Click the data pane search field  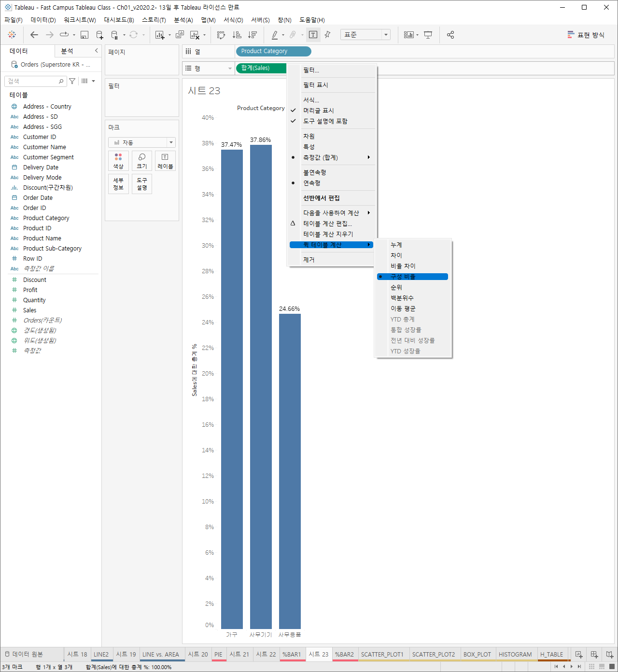pyautogui.click(x=35, y=81)
